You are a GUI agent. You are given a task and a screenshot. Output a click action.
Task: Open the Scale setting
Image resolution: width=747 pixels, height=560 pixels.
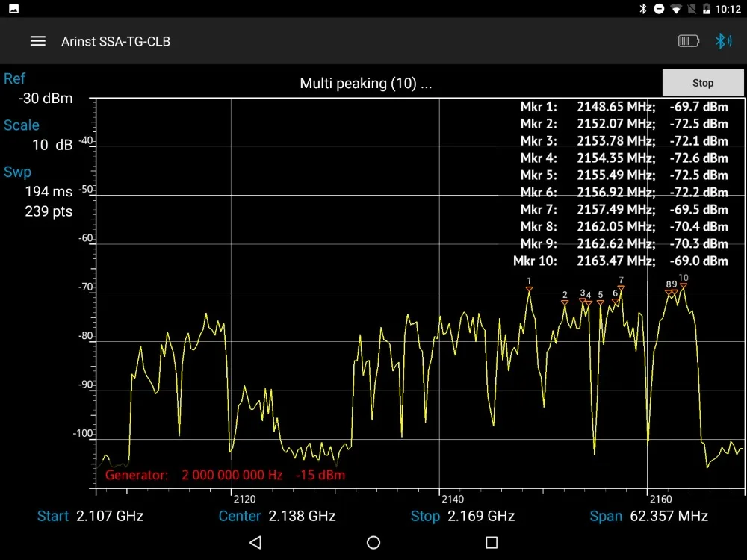click(22, 125)
